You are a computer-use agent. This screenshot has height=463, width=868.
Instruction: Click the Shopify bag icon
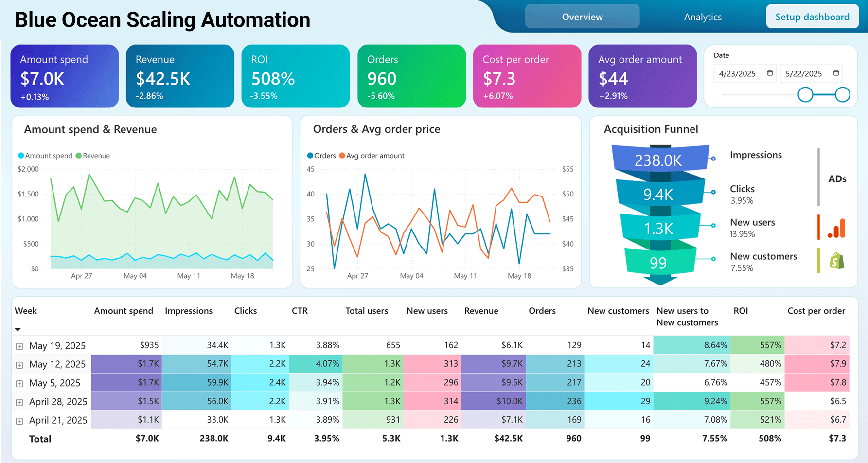(x=836, y=261)
